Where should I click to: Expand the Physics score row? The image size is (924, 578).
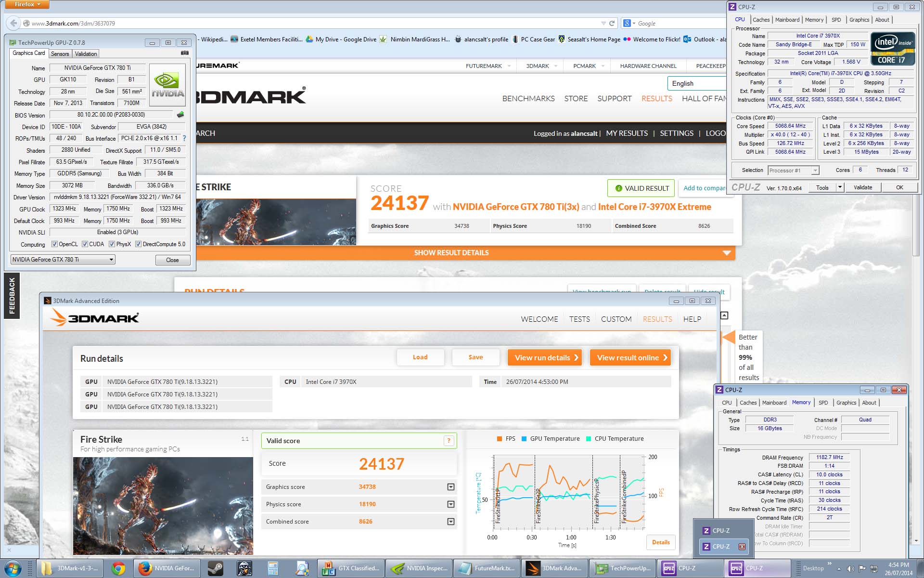(x=451, y=504)
